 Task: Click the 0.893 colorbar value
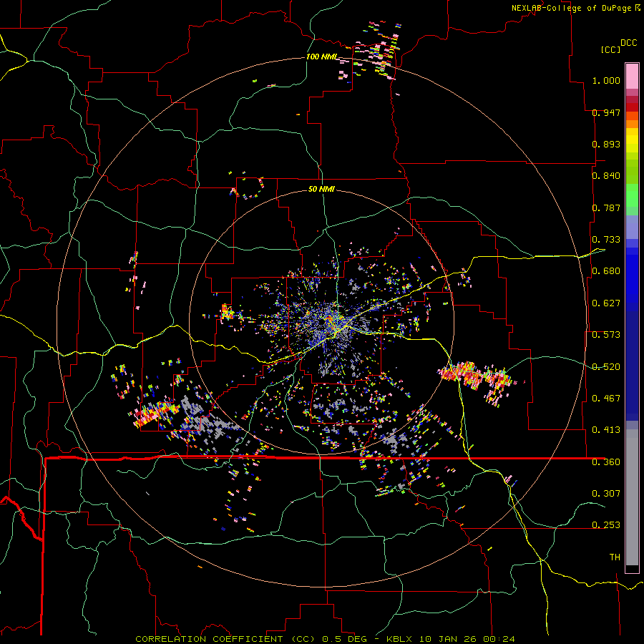click(606, 144)
